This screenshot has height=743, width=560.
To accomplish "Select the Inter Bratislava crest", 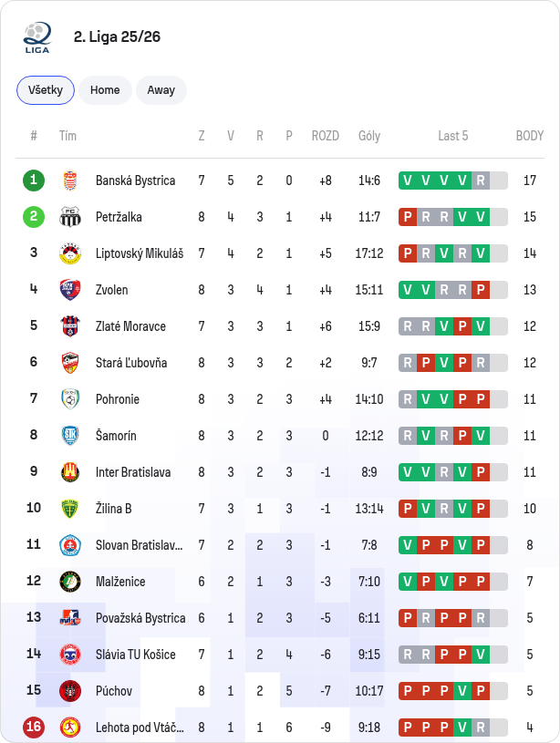I will (70, 472).
